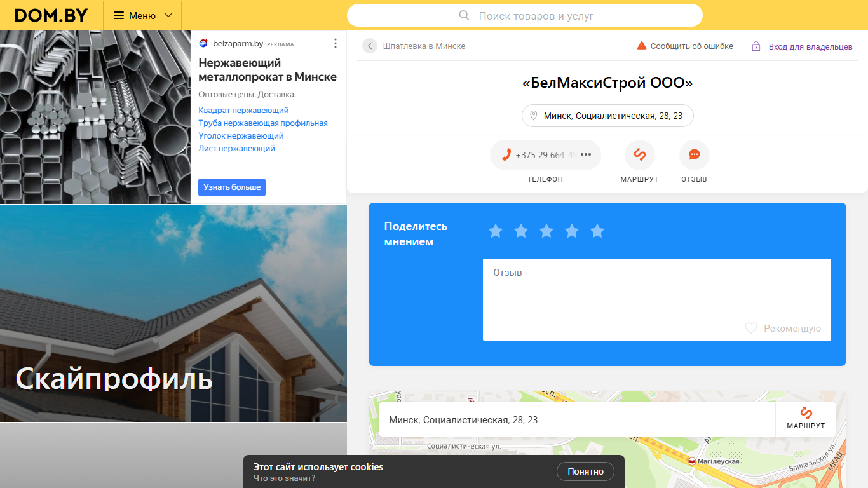The height and width of the screenshot is (488, 868).
Task: Click the Социалистическая ул. map label
Action: (x=464, y=447)
